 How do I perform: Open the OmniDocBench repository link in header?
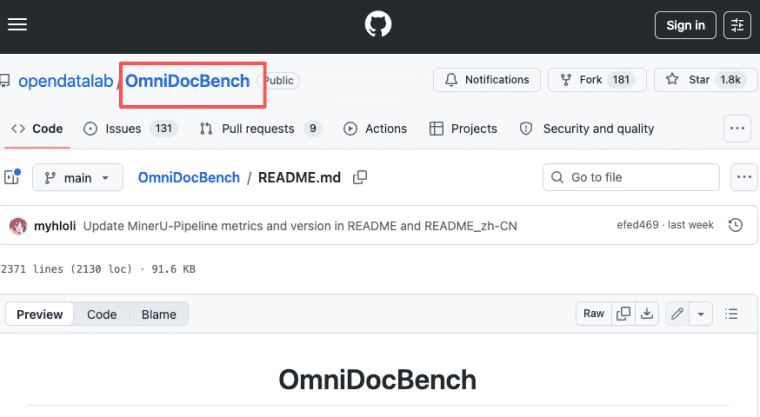[x=187, y=81]
